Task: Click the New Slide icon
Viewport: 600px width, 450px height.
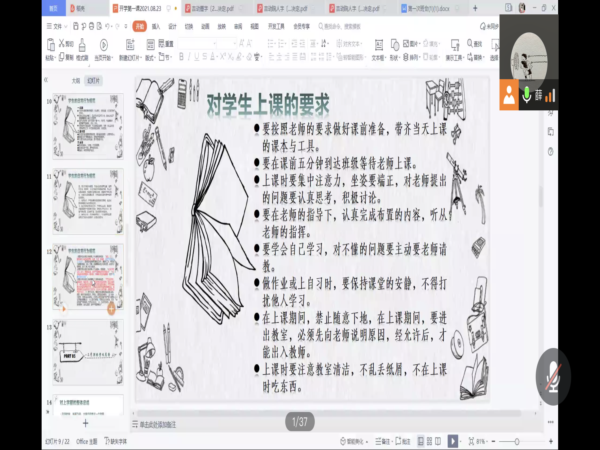Action: 129,46
